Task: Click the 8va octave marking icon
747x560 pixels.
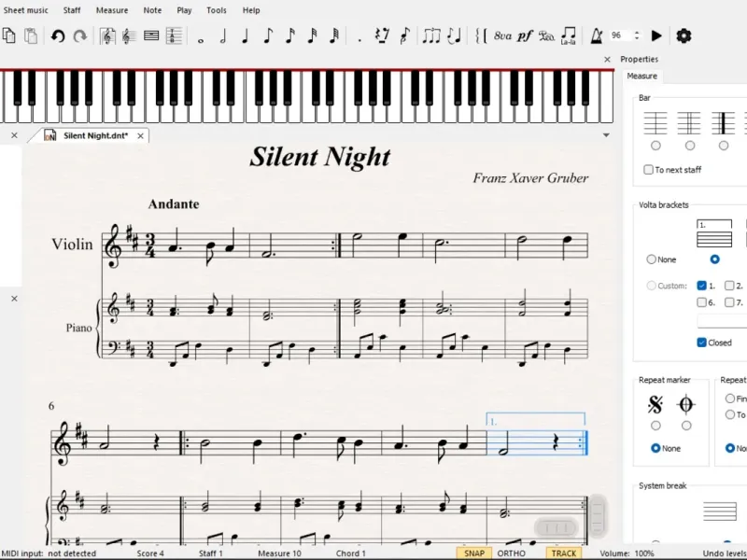Action: pos(502,35)
